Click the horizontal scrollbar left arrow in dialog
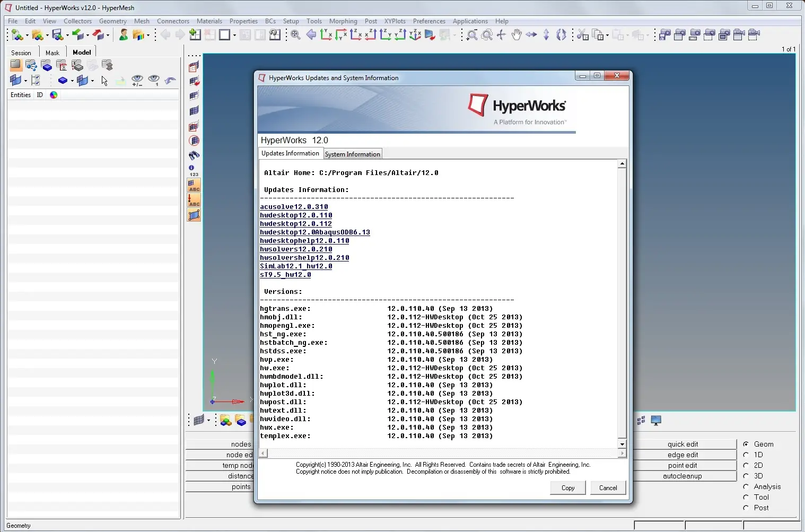The image size is (805, 532). coord(263,453)
